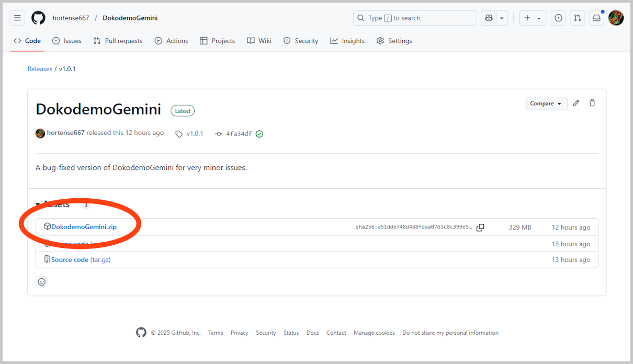Screen dimensions: 633x364
Task: Click the GitHub logo in header
Action: (38, 18)
